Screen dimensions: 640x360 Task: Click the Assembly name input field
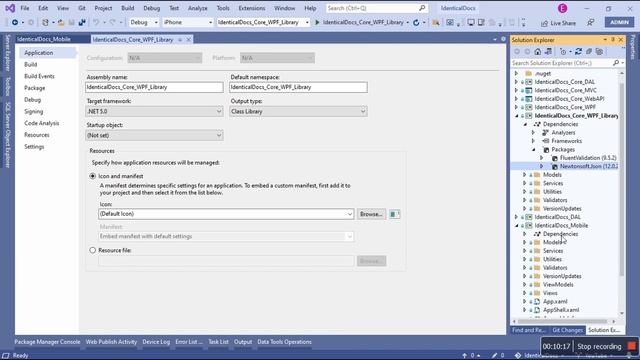click(x=154, y=87)
